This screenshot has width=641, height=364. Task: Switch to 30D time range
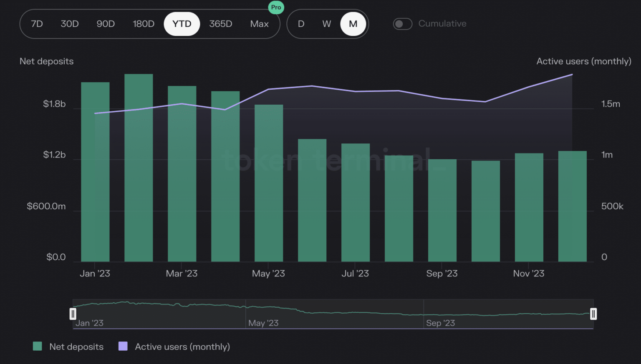click(x=70, y=24)
